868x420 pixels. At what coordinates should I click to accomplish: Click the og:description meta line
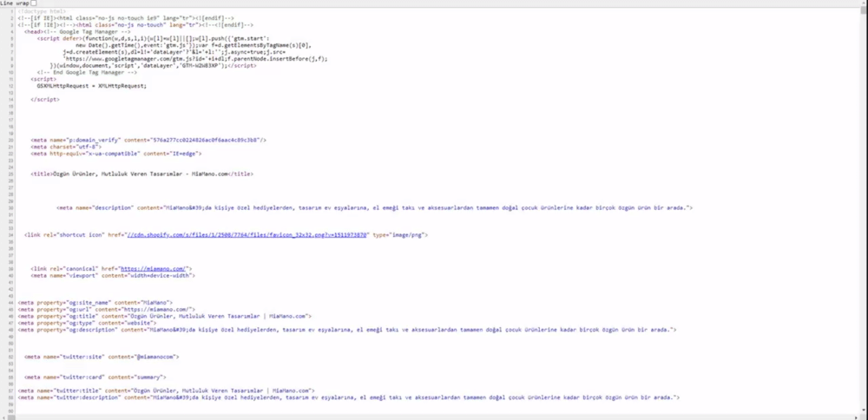347,330
